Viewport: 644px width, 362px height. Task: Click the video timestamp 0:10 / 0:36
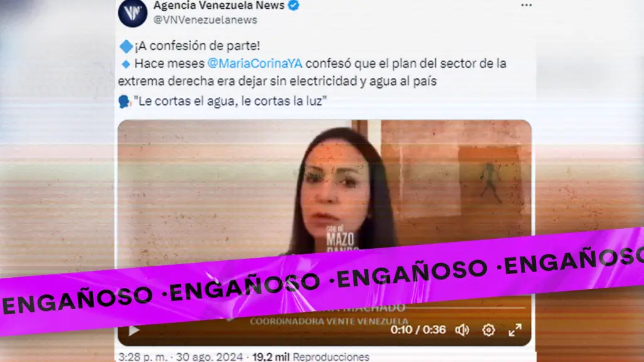pos(418,330)
